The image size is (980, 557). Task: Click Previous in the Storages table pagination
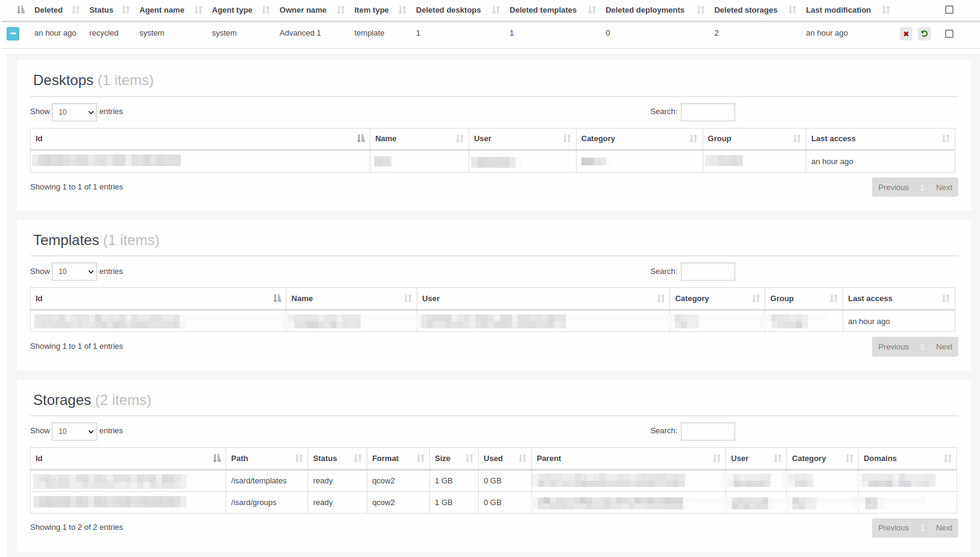(x=893, y=528)
